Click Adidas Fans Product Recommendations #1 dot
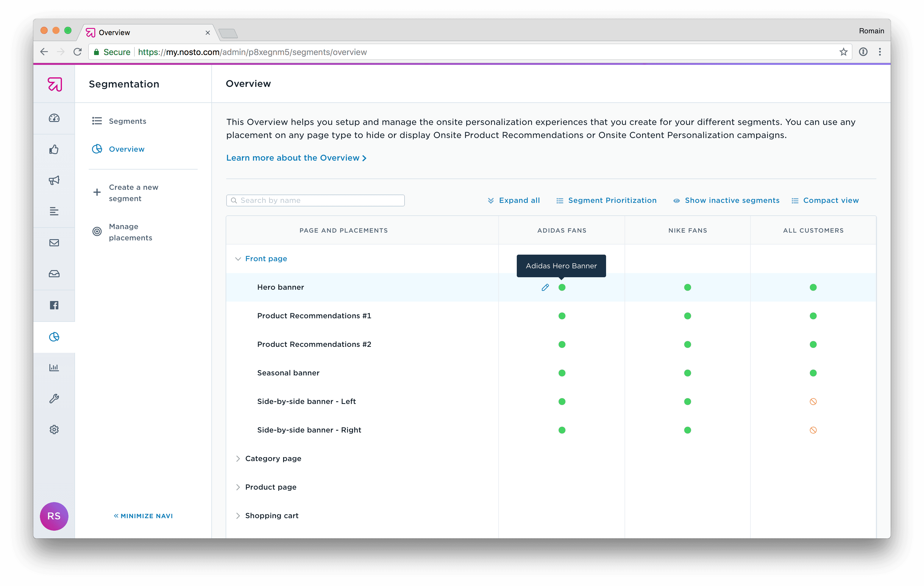This screenshot has height=586, width=924. [x=562, y=316]
